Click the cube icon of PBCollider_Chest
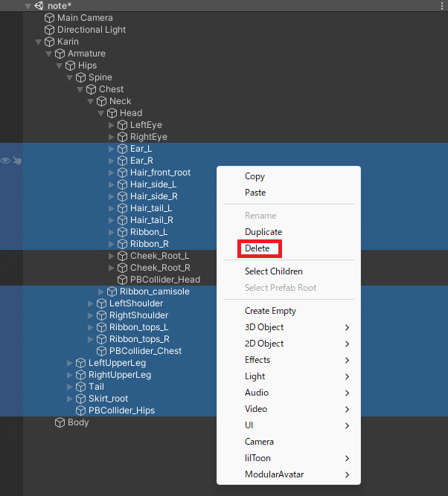This screenshot has height=496, width=448. (101, 351)
